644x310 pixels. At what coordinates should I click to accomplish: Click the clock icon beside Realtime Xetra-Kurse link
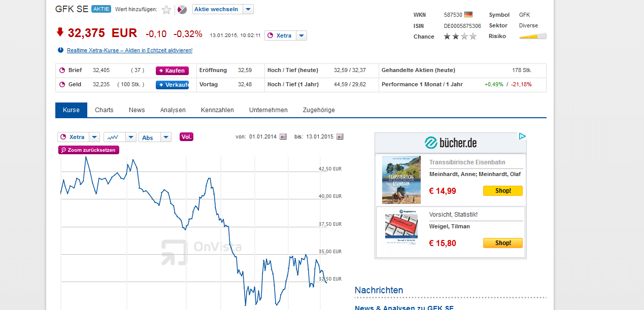click(60, 50)
